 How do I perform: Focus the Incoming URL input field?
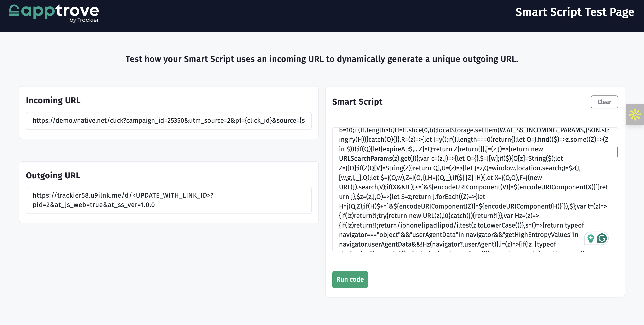pos(169,121)
